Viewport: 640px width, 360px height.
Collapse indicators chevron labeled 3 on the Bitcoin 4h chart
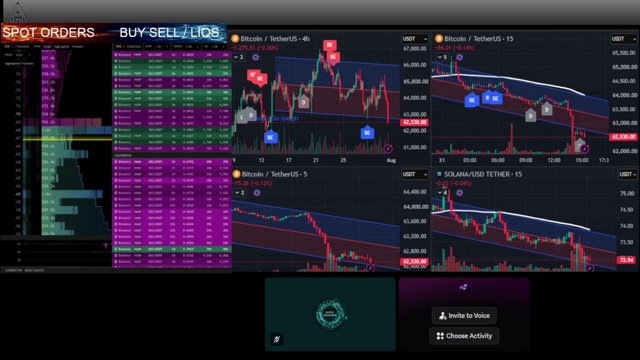point(239,57)
